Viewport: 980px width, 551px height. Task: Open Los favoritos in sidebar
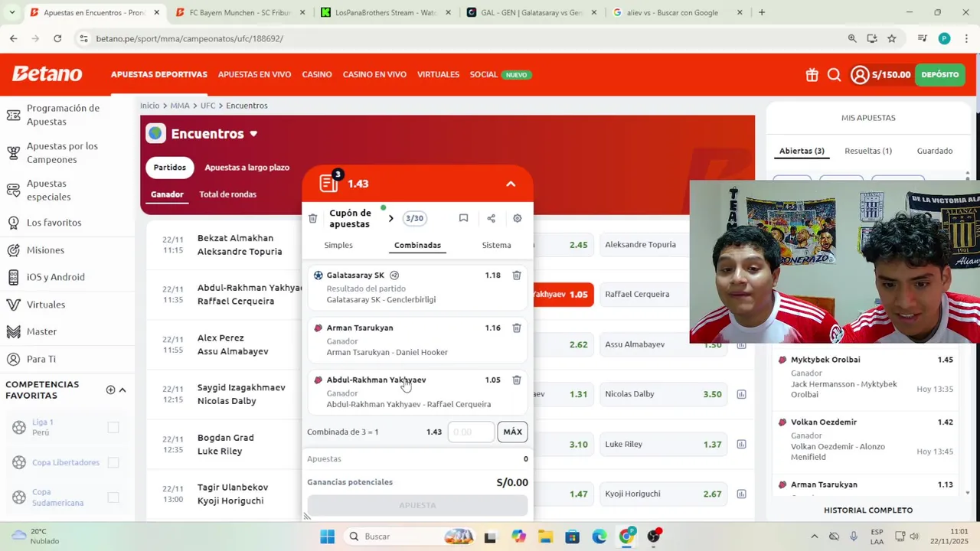click(54, 223)
